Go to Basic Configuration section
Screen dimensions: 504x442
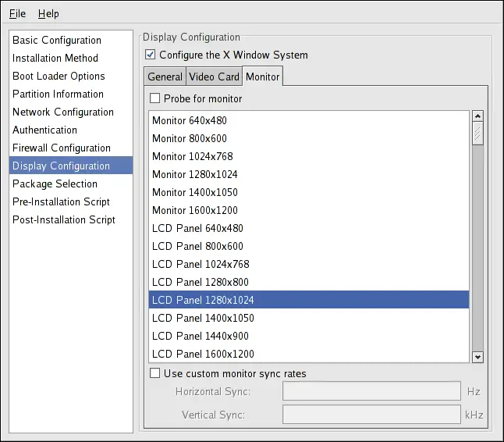57,41
